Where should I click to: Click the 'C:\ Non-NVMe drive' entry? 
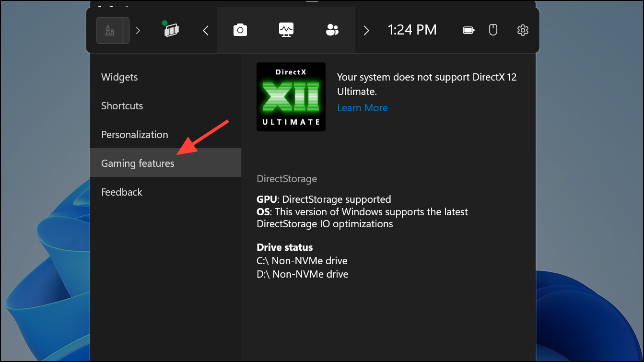click(x=302, y=261)
